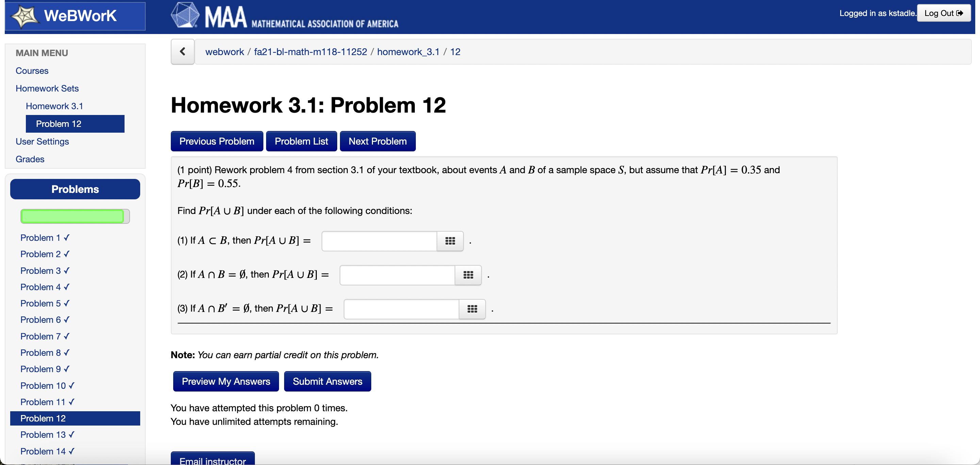
Task: Select Homework Sets in the main menu
Action: 47,88
